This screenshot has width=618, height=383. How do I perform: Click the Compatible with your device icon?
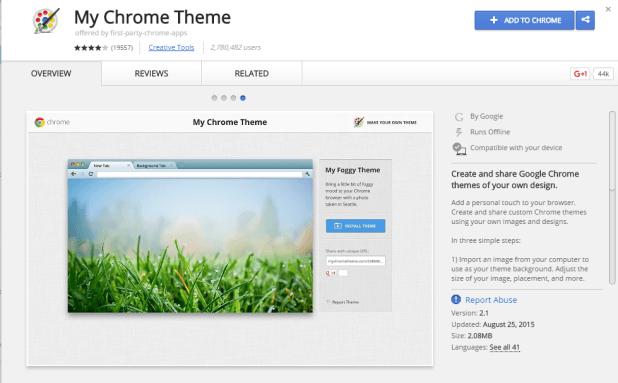pos(459,149)
